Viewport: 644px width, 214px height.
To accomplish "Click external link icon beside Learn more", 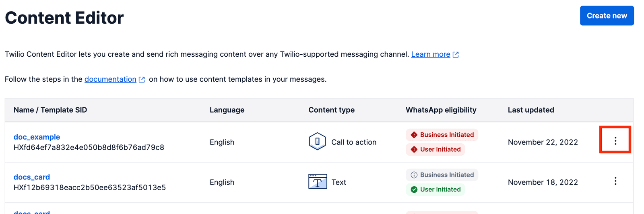I will click(x=456, y=55).
